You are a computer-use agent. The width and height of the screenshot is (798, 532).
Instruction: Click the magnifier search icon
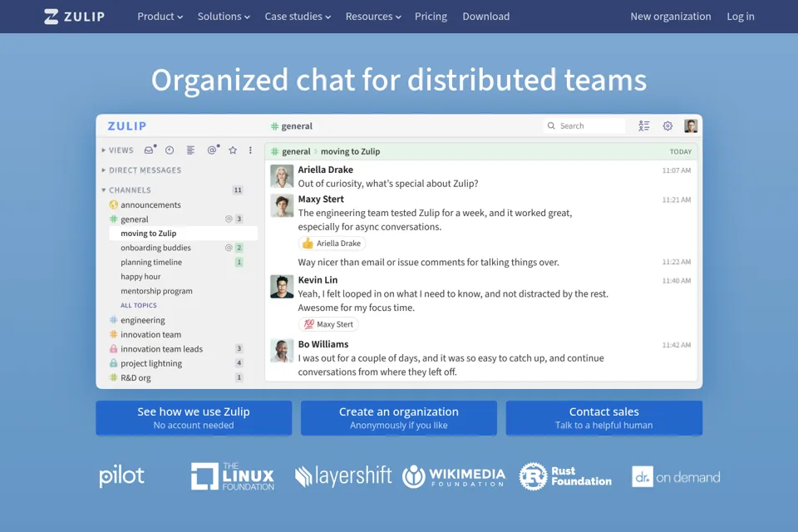tap(551, 126)
